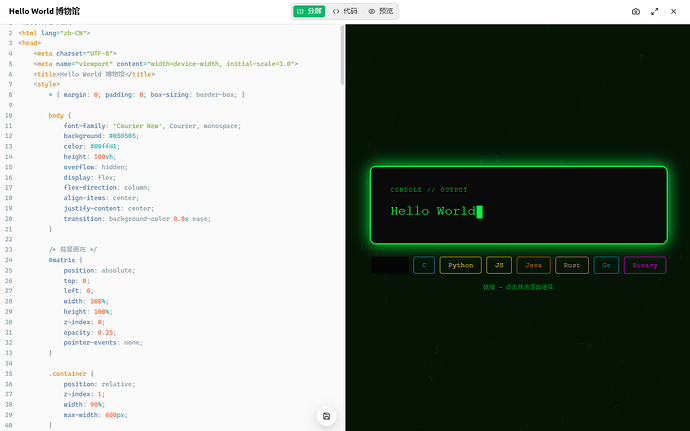
Task: Click the save icon below the code
Action: pos(327,416)
